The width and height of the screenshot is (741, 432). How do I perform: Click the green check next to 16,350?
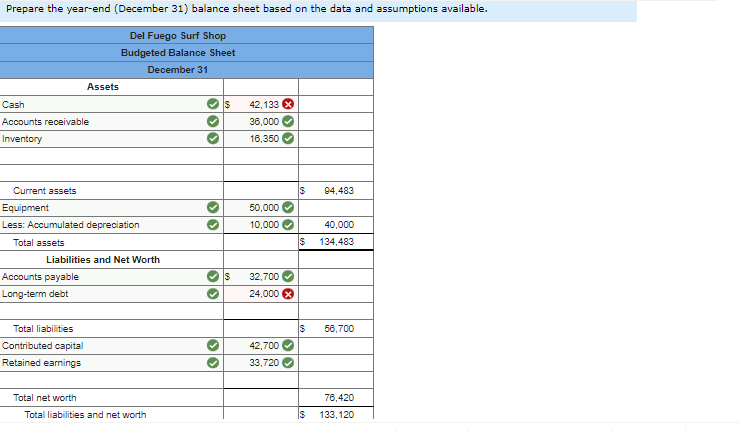coord(288,138)
